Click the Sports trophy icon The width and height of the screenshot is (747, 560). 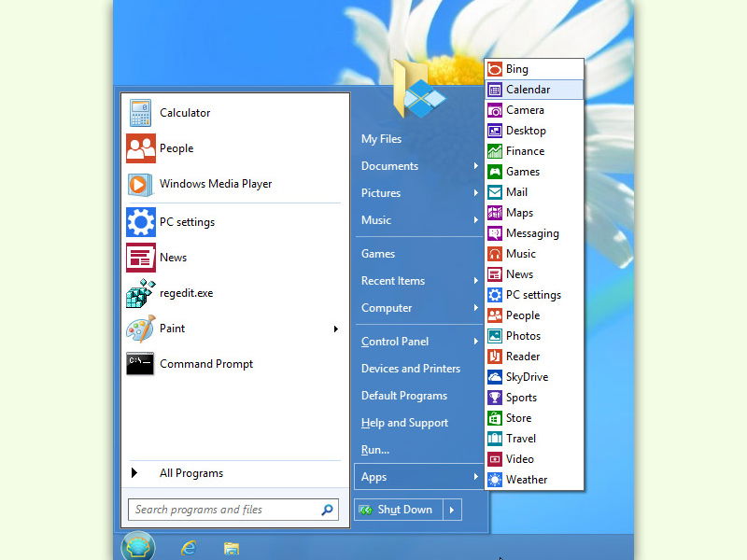(495, 398)
